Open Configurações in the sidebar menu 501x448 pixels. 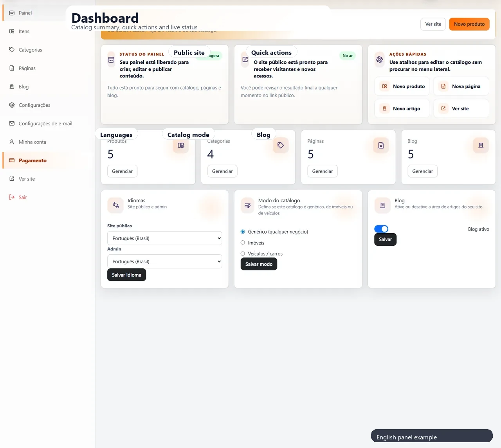[48, 105]
